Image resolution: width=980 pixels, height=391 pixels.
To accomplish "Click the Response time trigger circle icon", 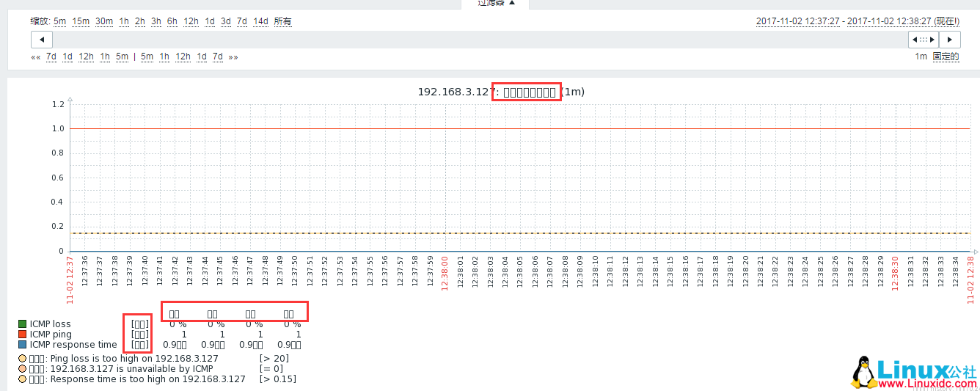I will (x=23, y=379).
